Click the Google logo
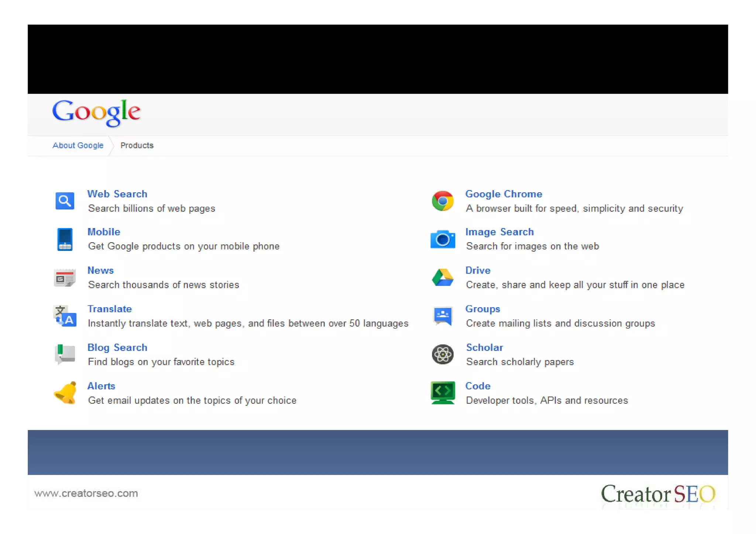 pyautogui.click(x=96, y=113)
